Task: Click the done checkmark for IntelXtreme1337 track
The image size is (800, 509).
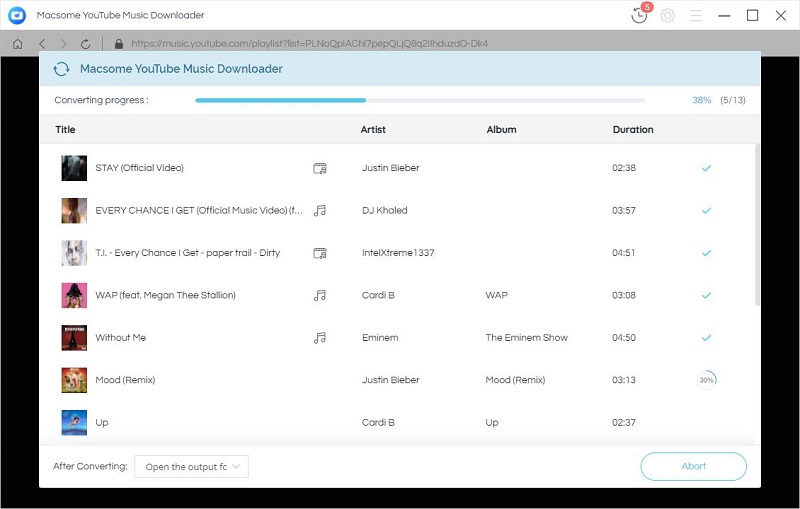Action: click(x=706, y=252)
